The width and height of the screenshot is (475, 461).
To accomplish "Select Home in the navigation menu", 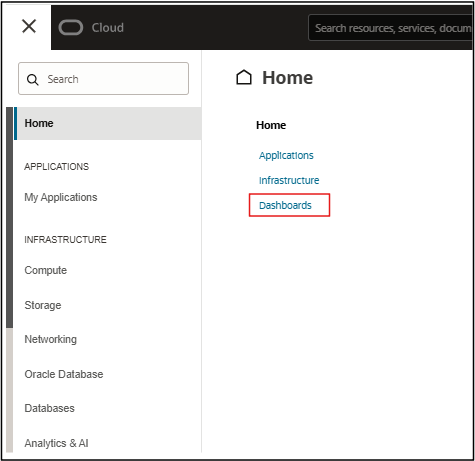I will (x=108, y=123).
